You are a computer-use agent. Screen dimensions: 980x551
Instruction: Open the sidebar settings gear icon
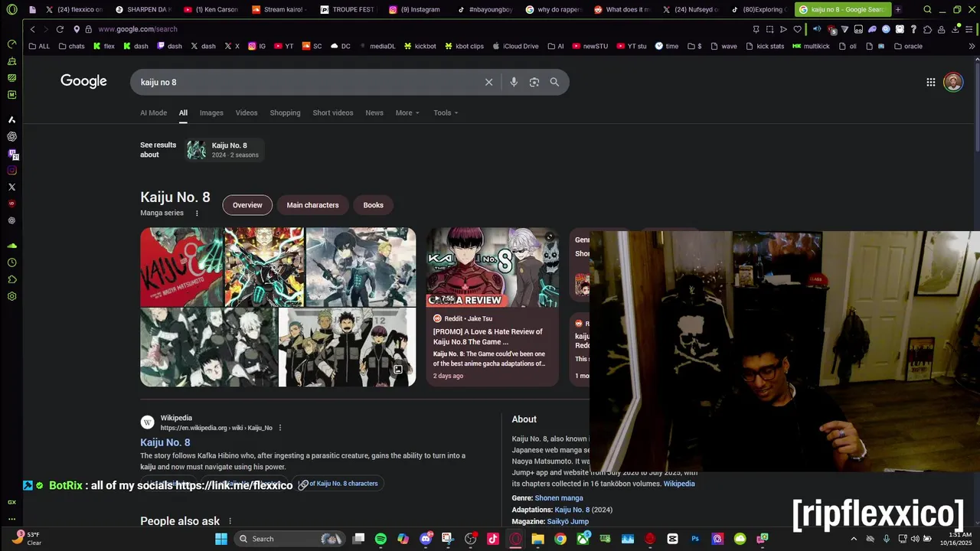click(11, 296)
